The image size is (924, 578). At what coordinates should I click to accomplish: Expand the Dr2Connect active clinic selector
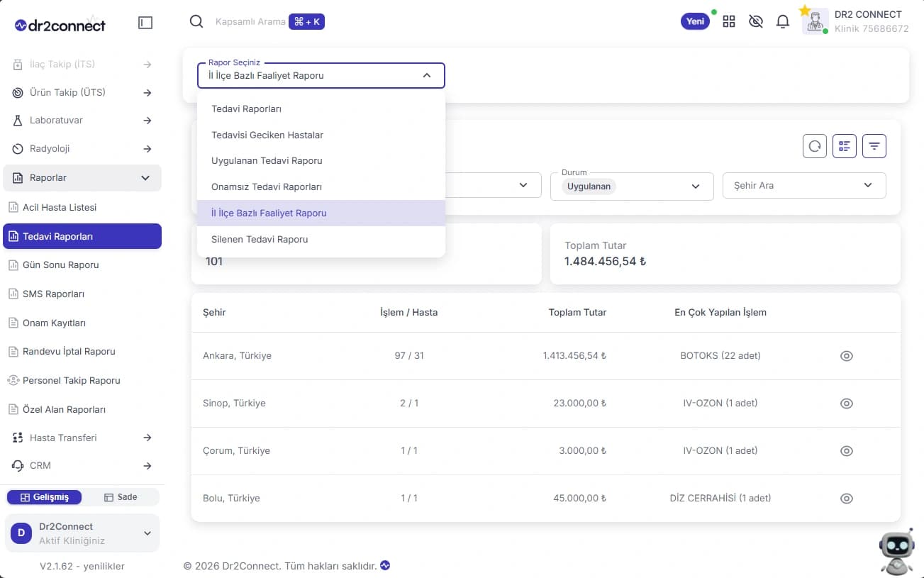coord(82,533)
